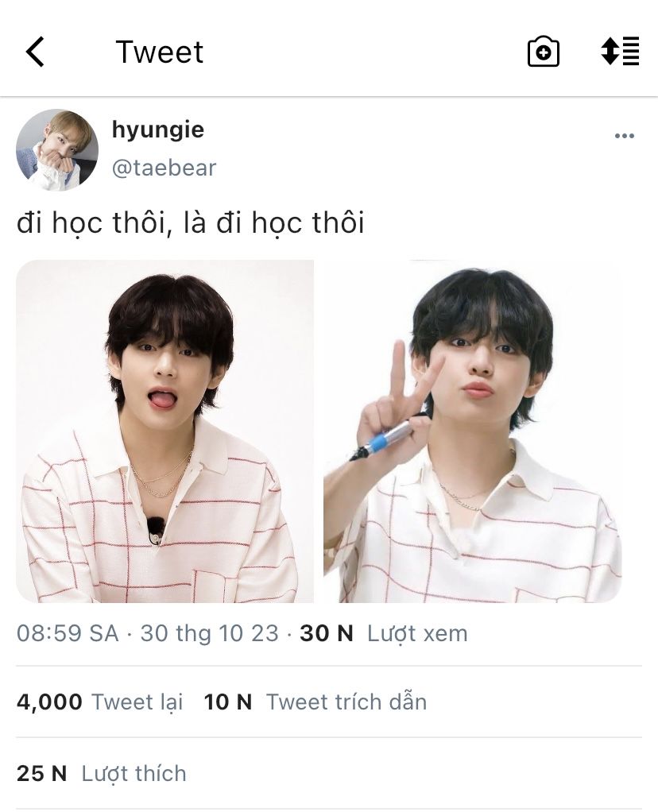The image size is (658, 812).
Task: Open the hyungie display name
Action: (x=158, y=130)
